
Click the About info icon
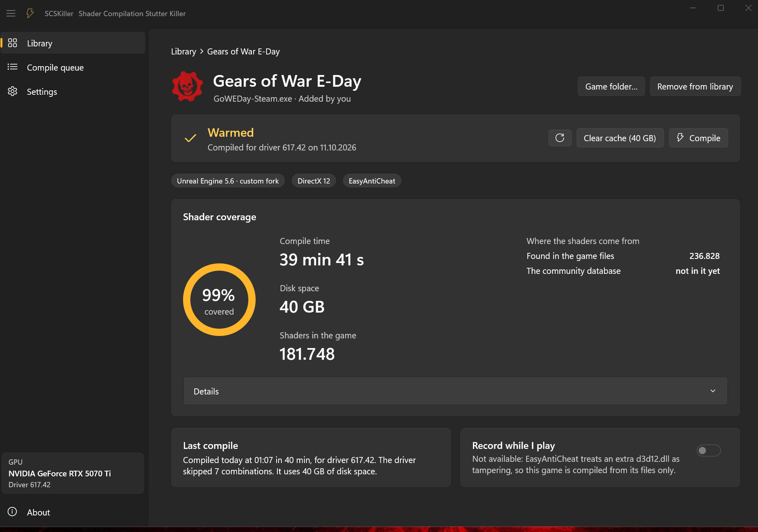point(12,512)
